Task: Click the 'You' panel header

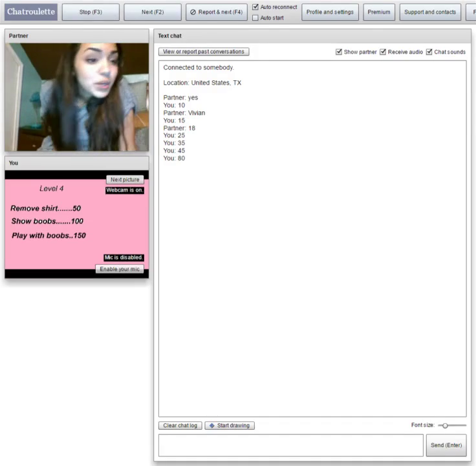Action: click(x=77, y=163)
